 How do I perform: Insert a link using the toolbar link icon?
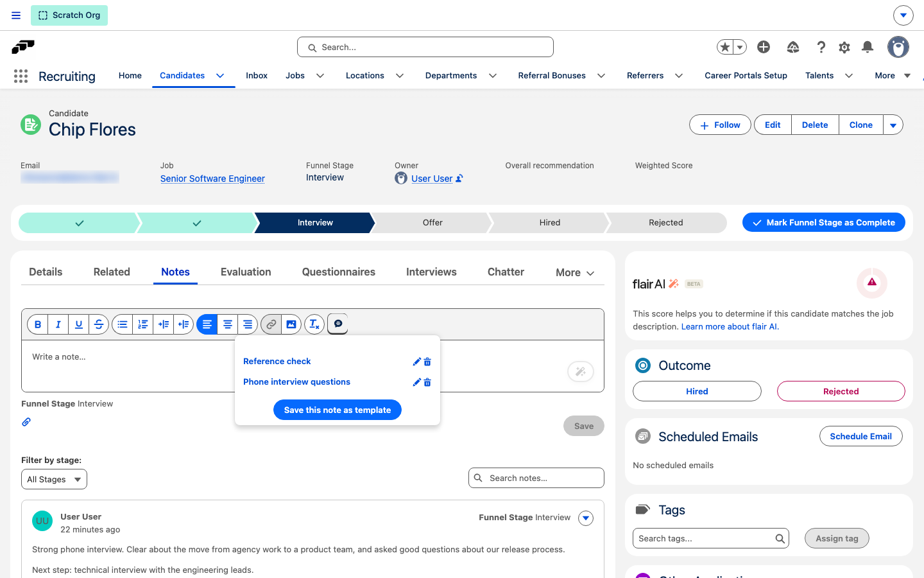point(271,324)
